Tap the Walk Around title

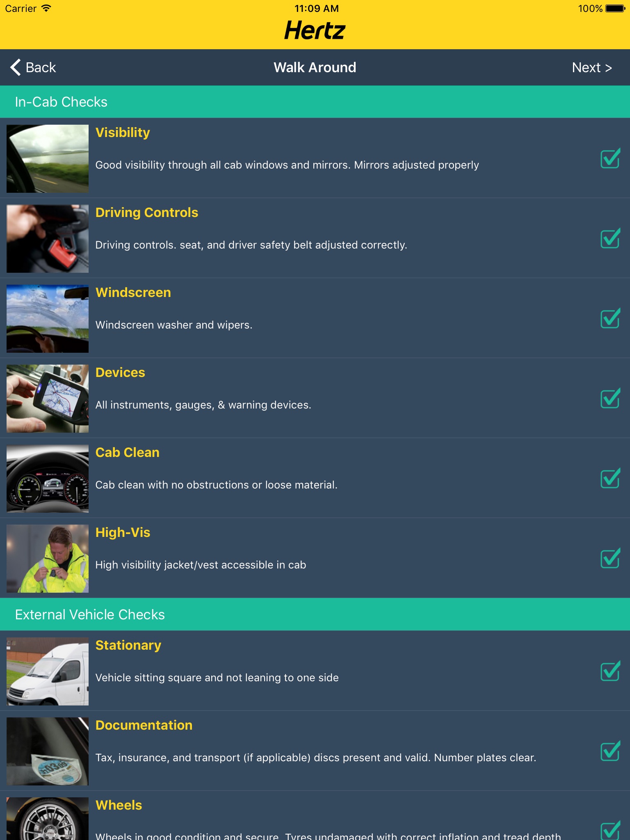[x=315, y=67]
